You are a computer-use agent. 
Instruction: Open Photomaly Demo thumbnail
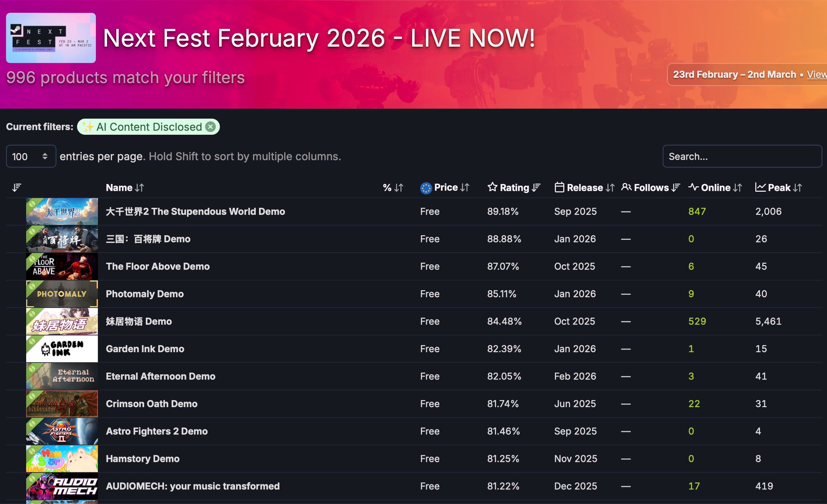tap(62, 294)
